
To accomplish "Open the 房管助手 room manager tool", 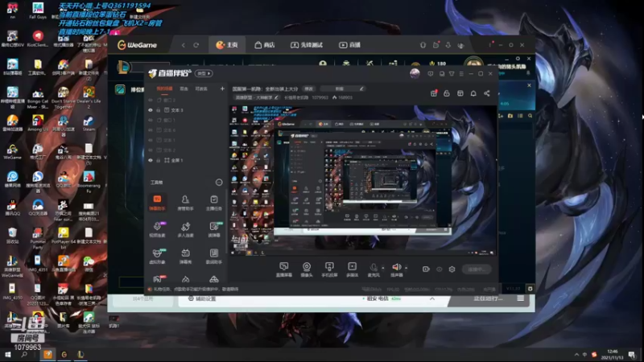I will point(185,203).
